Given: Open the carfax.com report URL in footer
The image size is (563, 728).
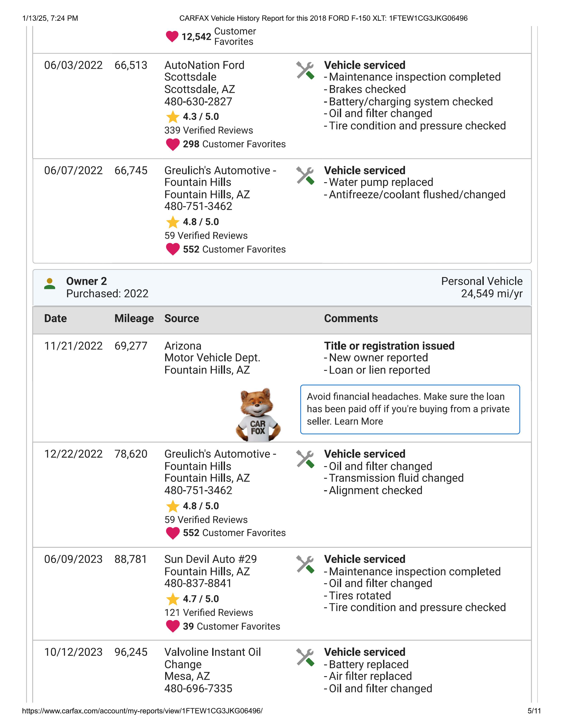Looking at the screenshot, I should point(142,711).
